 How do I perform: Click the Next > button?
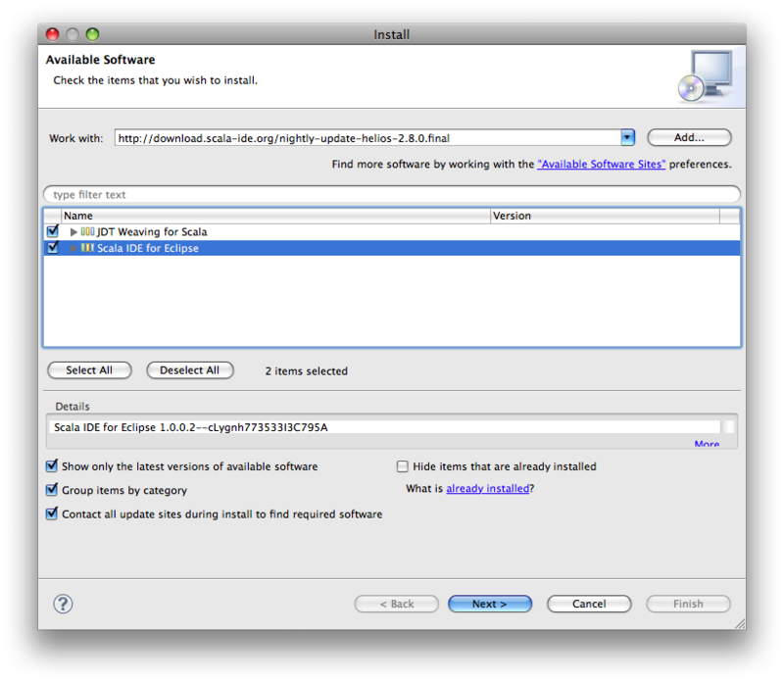click(x=489, y=604)
